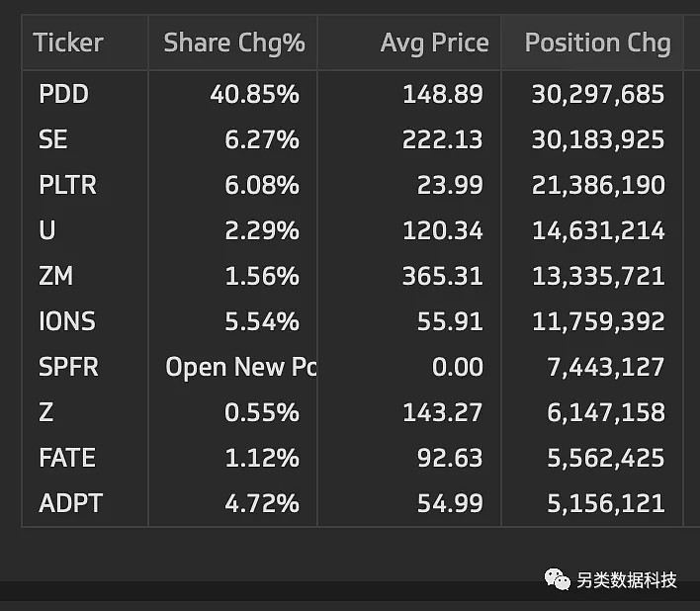700x611 pixels.
Task: Sort by Share Chg% column header
Action: (x=234, y=44)
